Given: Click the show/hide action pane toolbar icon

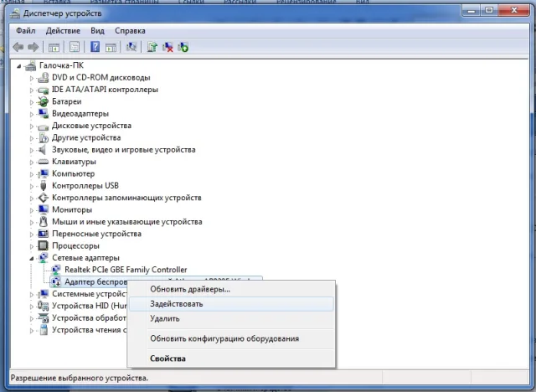Looking at the screenshot, I should click(x=111, y=47).
